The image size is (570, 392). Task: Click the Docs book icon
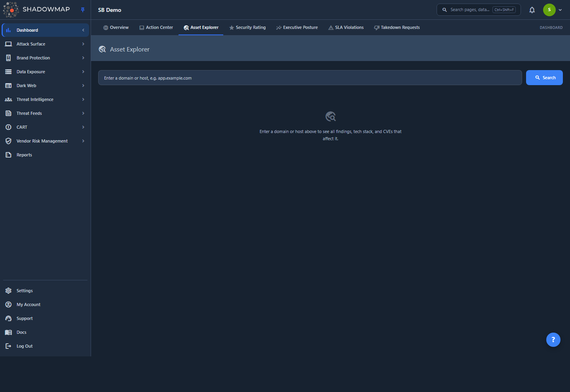click(8, 332)
